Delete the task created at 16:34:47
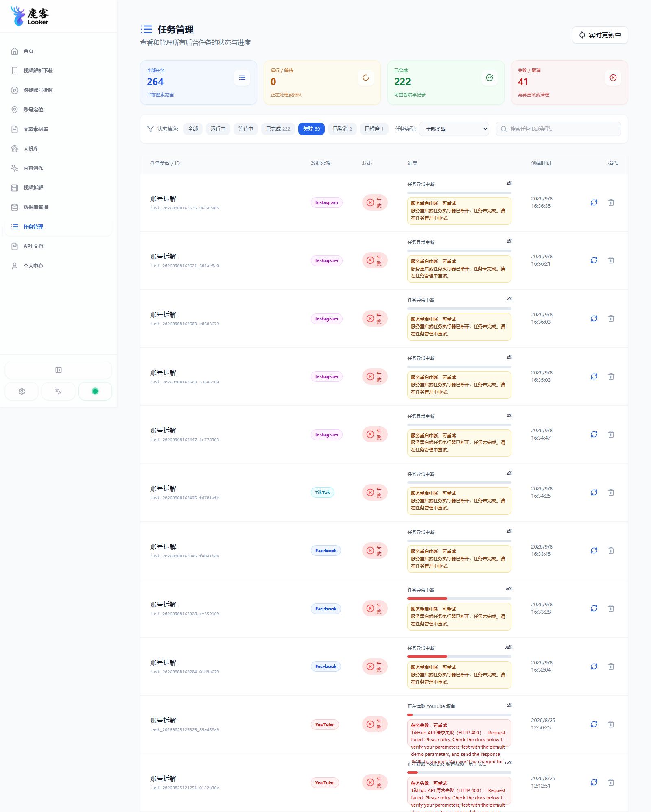Image resolution: width=651 pixels, height=812 pixels. (611, 434)
